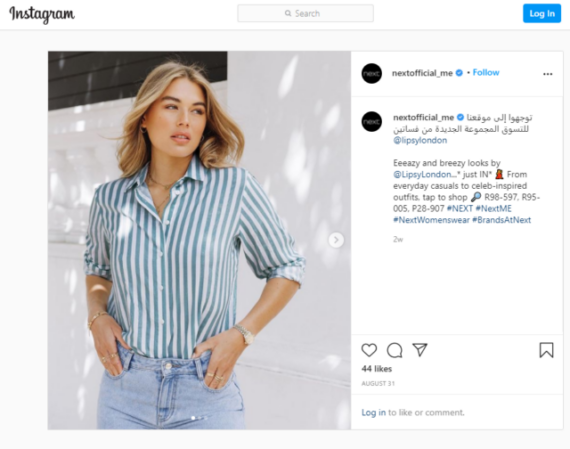Click the blue Log In button
The image size is (570, 449).
pos(542,13)
